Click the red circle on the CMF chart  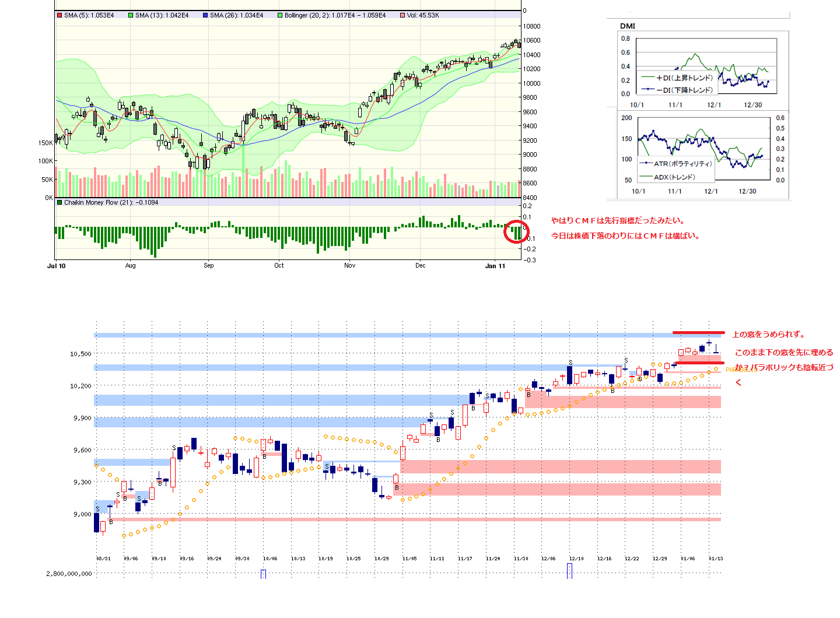tap(516, 231)
